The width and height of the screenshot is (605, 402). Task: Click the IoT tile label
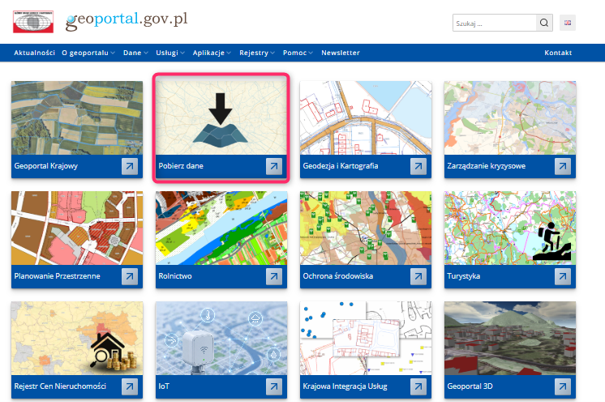(x=164, y=387)
